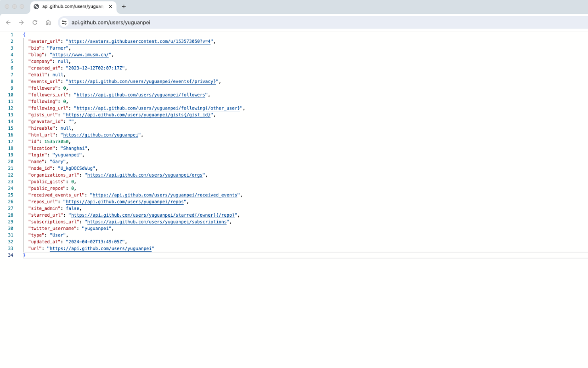588x368 pixels.
Task: Click the "following" key on line 11
Action: (x=43, y=101)
